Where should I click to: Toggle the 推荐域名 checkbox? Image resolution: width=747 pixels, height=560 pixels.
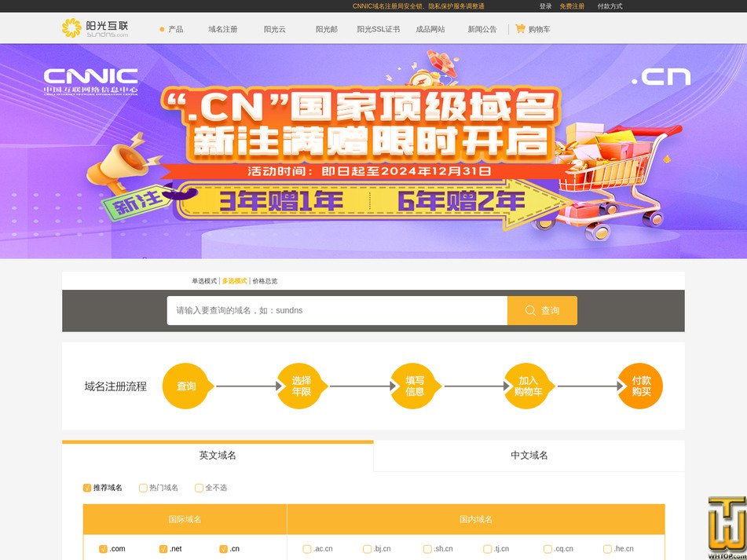pos(87,488)
